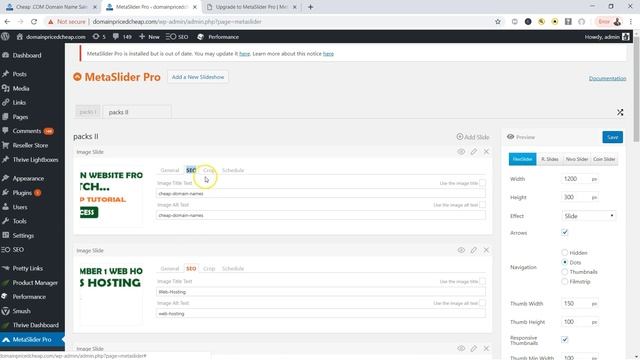This screenshot has width=640, height=360.
Task: Edit the second image slide pencil icon
Action: point(473,250)
